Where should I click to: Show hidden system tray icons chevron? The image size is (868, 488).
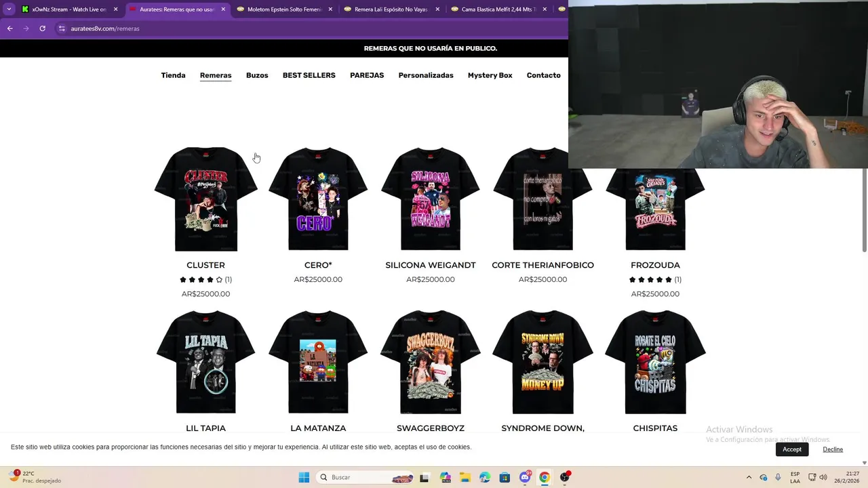pos(749,477)
